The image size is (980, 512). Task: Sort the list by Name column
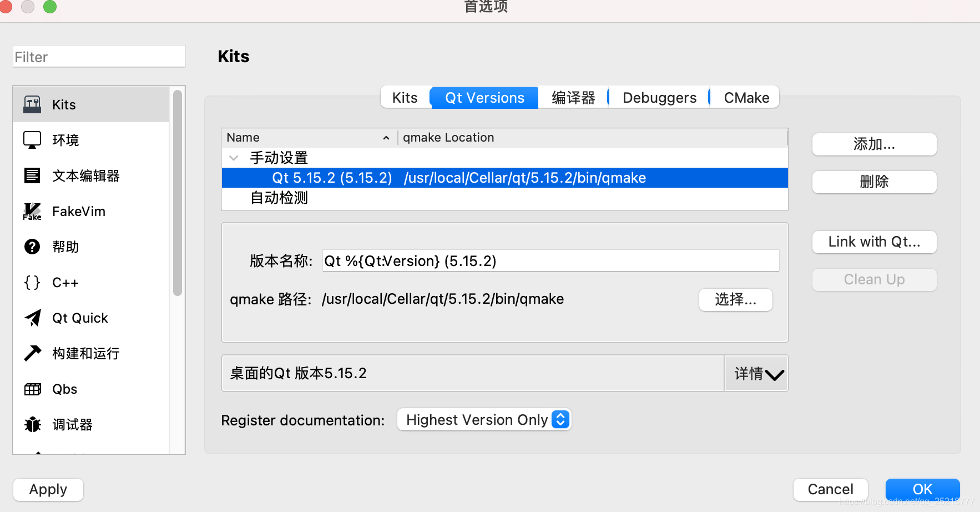[x=309, y=138]
